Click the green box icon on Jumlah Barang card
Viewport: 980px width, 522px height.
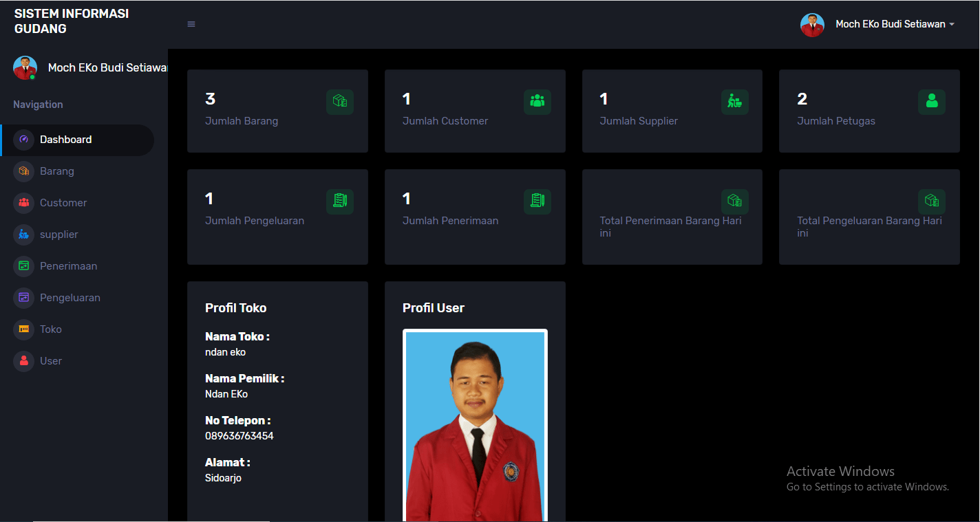coord(340,102)
